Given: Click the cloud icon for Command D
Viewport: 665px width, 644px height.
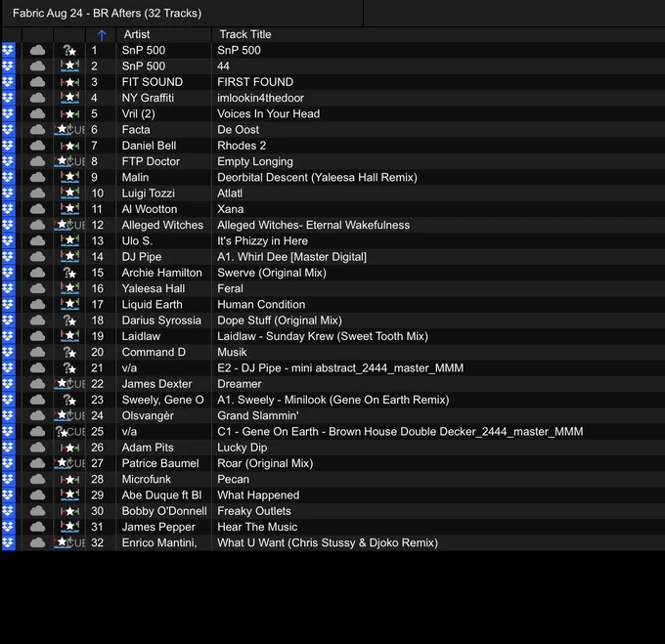Looking at the screenshot, I should click(38, 352).
